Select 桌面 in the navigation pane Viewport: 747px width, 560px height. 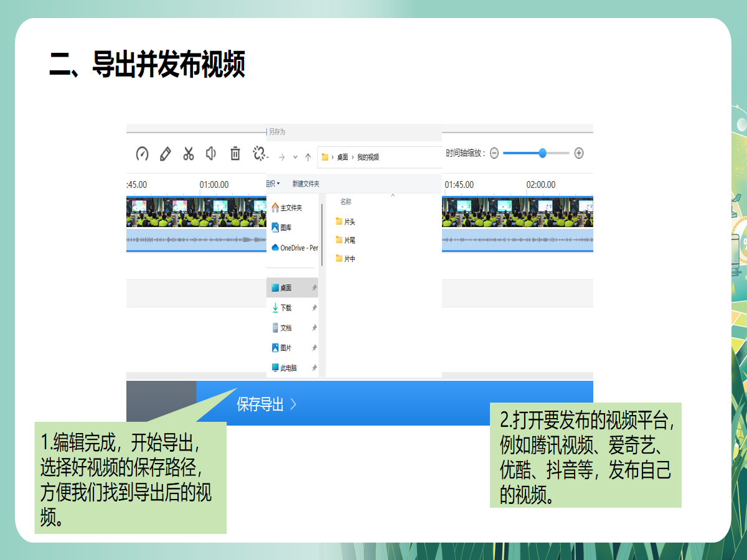point(286,288)
